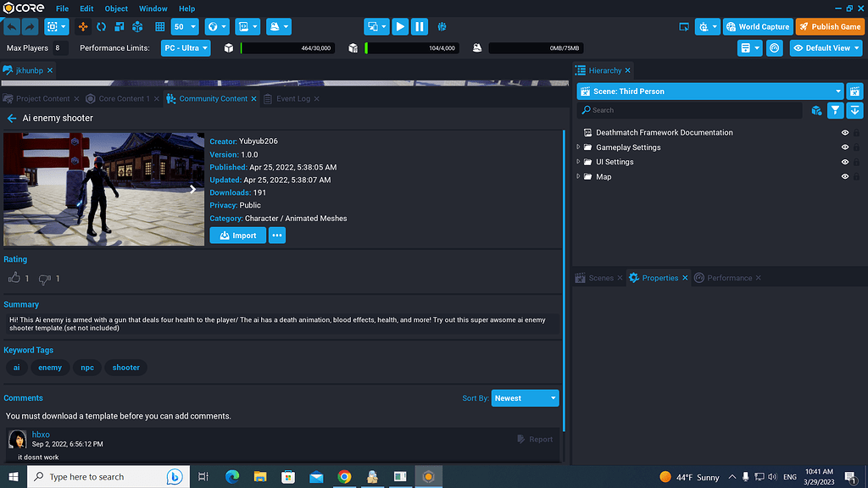Click the networked cube icon in Hierarchy search row
The width and height of the screenshot is (868, 488).
point(816,111)
